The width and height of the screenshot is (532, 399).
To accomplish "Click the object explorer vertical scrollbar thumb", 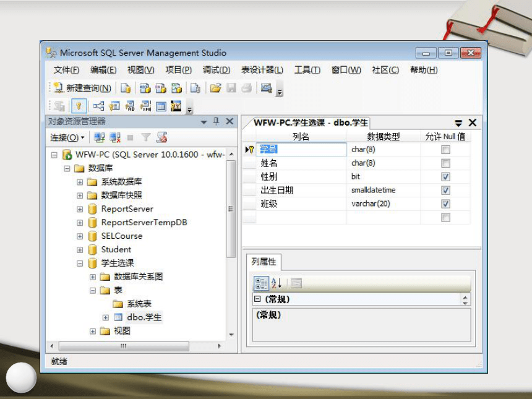I will tap(231, 208).
